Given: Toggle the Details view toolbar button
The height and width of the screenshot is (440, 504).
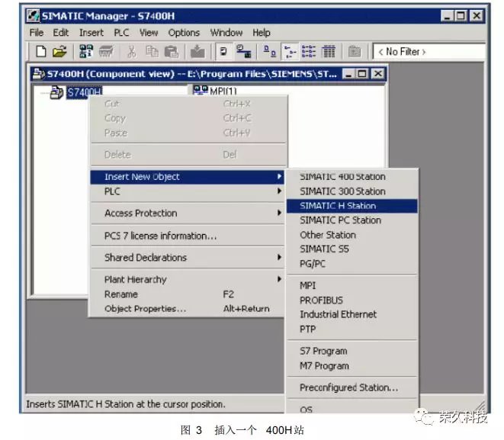Looking at the screenshot, I should [x=329, y=52].
